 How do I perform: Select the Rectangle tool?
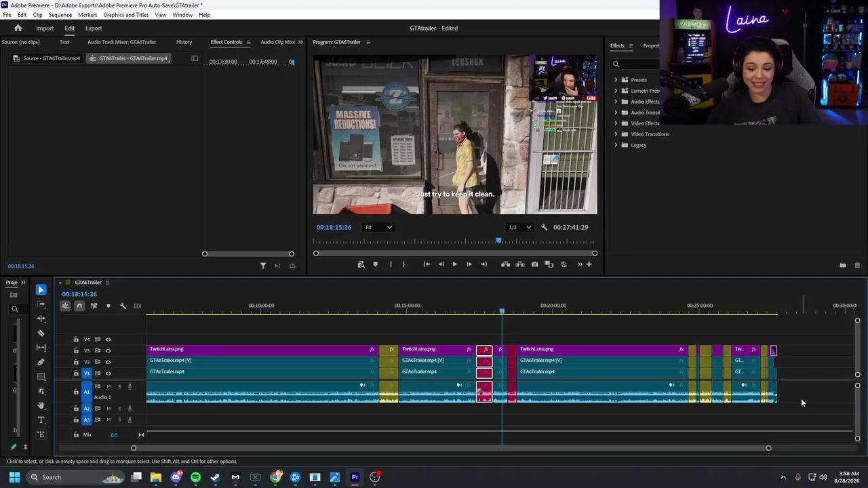[41, 377]
